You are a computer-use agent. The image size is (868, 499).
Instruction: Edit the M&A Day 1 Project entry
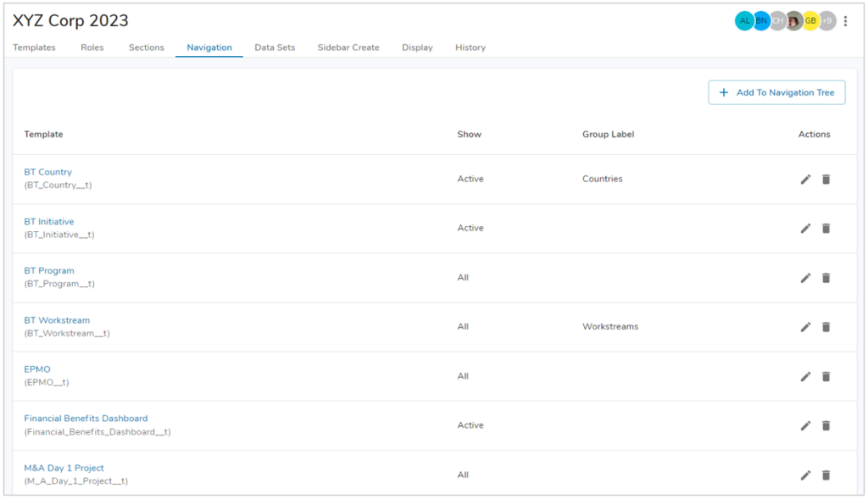pyautogui.click(x=805, y=474)
